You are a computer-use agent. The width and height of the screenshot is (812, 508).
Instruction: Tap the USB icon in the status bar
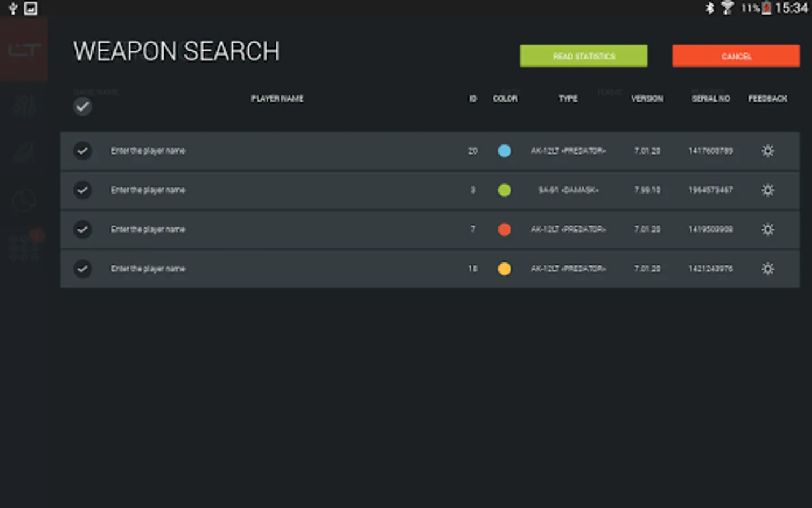pyautogui.click(x=12, y=8)
